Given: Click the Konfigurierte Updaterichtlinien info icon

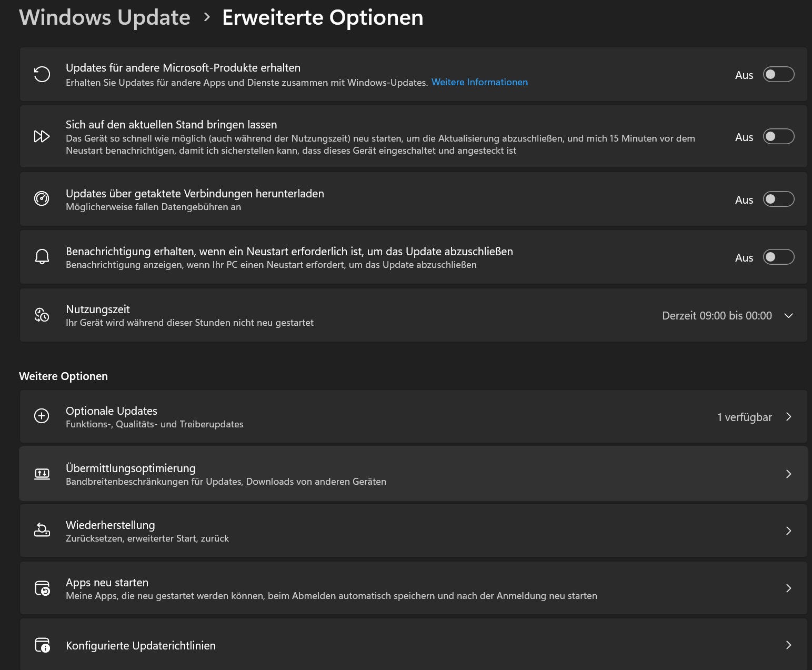Looking at the screenshot, I should point(42,645).
